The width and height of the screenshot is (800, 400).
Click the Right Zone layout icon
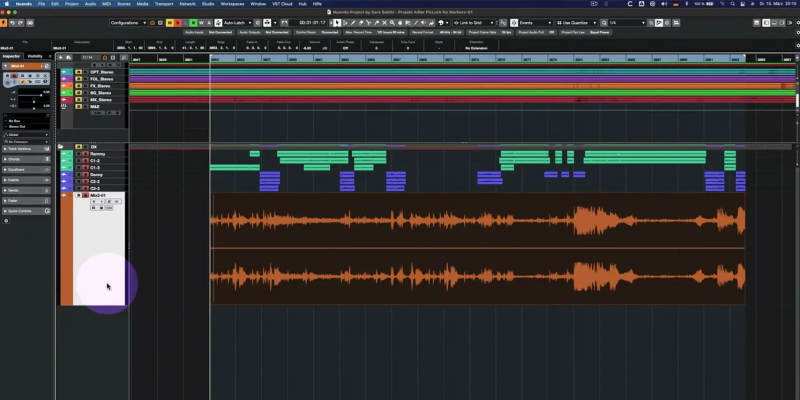[782, 22]
